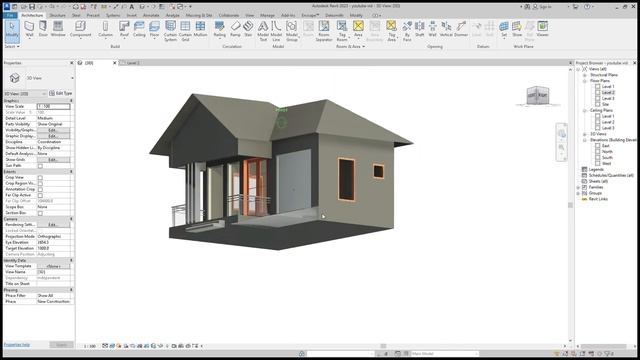
Task: Select the Floor tool
Action: 154,29
